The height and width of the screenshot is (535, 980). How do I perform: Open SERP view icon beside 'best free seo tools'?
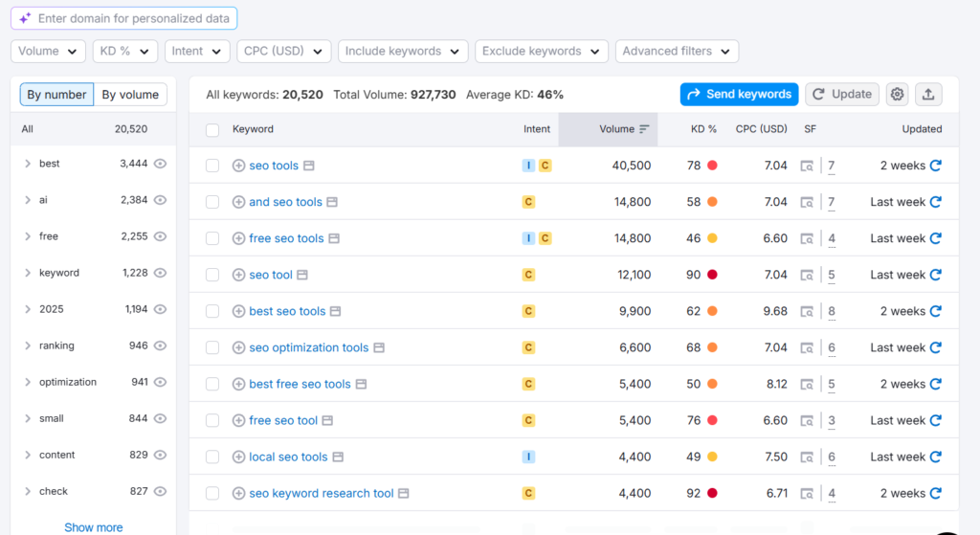point(361,384)
